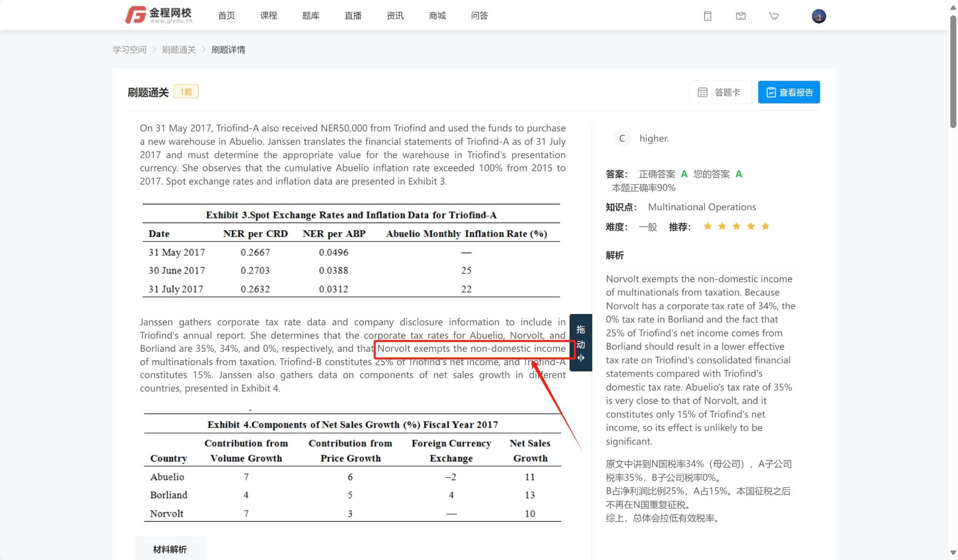
Task: Open the shopping cart icon
Action: (x=774, y=16)
